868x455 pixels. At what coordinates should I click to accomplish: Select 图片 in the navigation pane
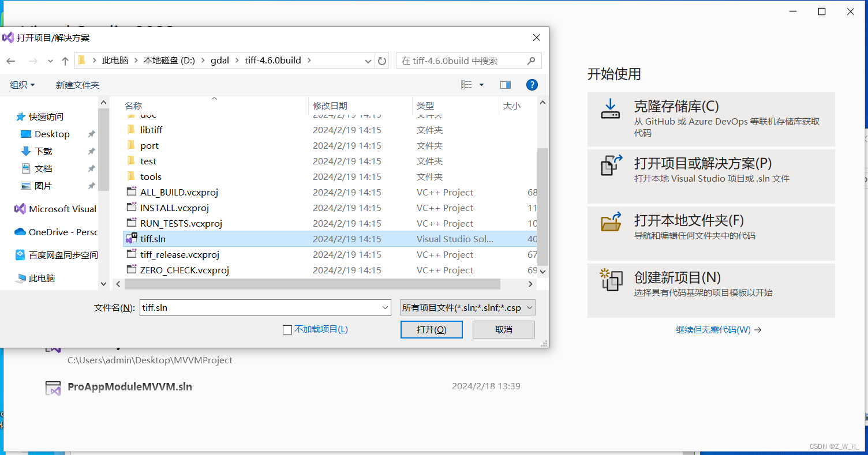[x=43, y=186]
